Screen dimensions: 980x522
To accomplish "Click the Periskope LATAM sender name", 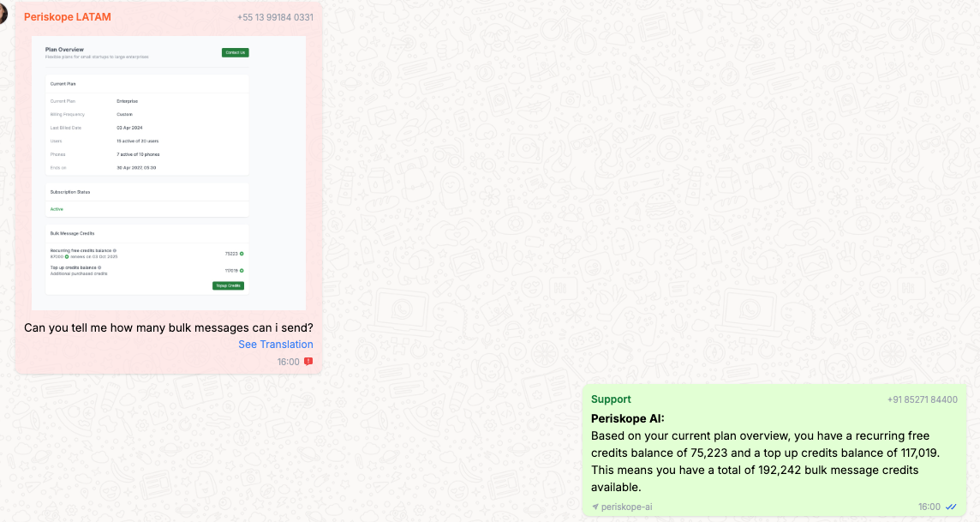I will point(68,17).
